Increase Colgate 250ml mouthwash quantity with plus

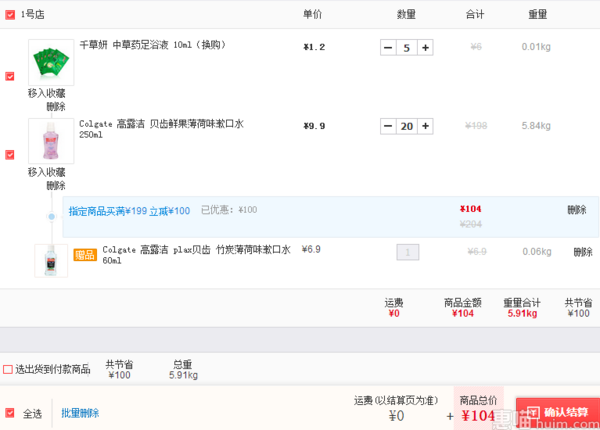pos(425,126)
